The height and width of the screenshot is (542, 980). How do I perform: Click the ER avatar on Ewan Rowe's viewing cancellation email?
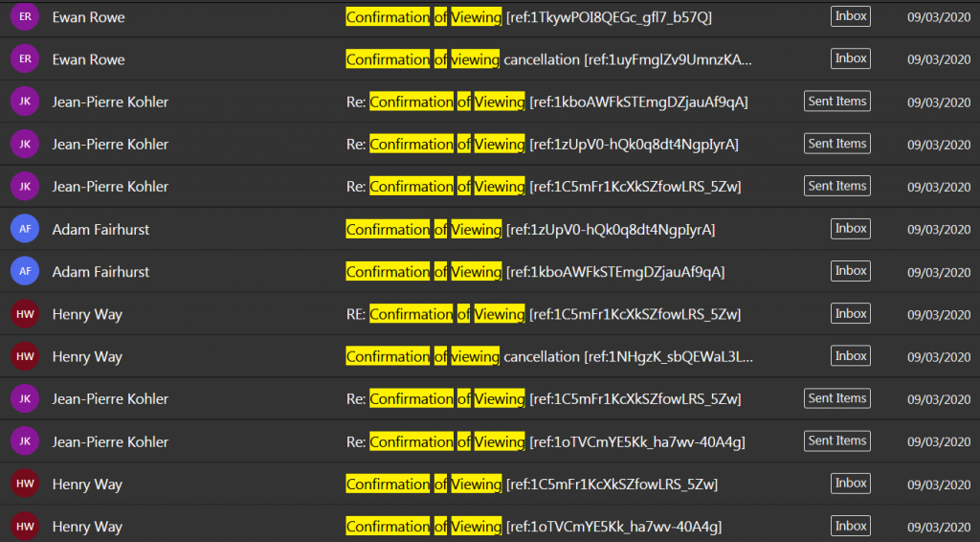point(25,59)
